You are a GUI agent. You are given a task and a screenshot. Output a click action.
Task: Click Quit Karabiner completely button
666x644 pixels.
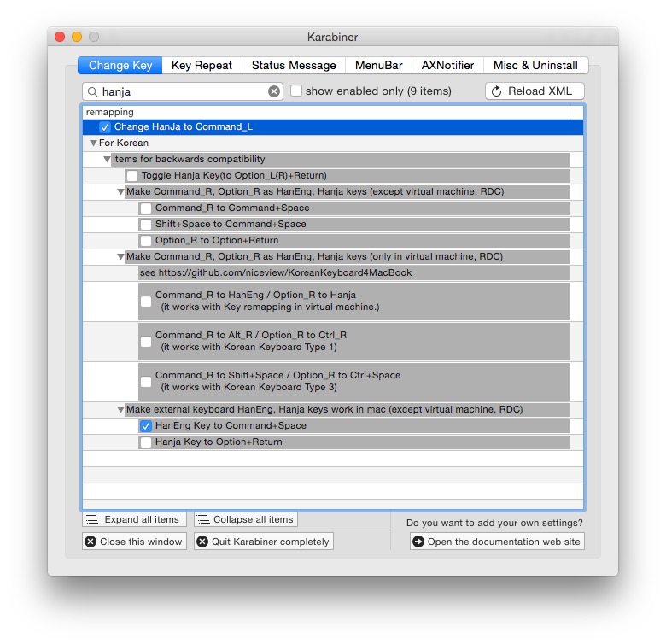click(x=263, y=542)
